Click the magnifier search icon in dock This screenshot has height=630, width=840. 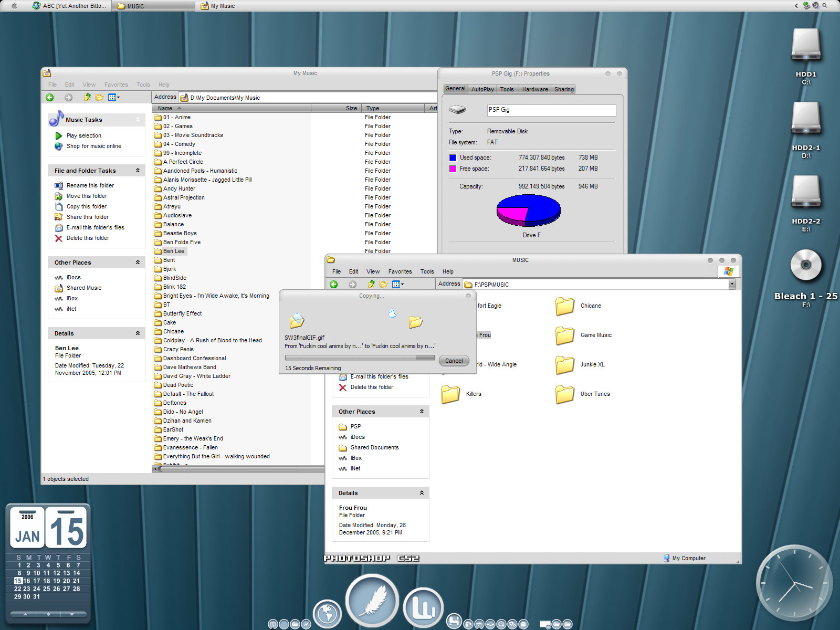click(501, 624)
